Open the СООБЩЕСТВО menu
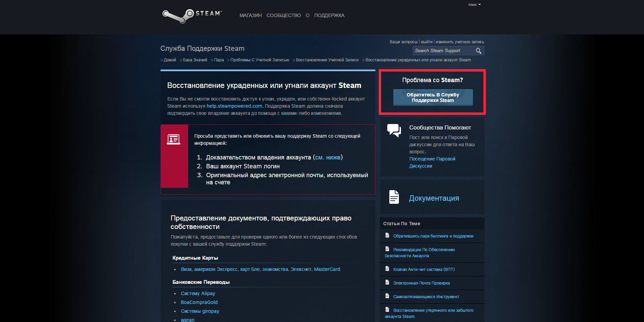Viewport: 644px width, 322px height. [284, 15]
